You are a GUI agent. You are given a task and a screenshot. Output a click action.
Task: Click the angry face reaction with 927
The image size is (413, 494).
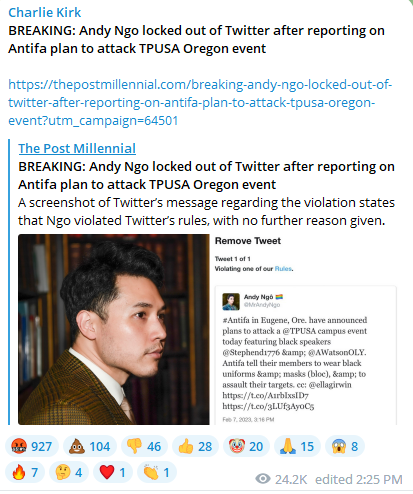[32, 446]
